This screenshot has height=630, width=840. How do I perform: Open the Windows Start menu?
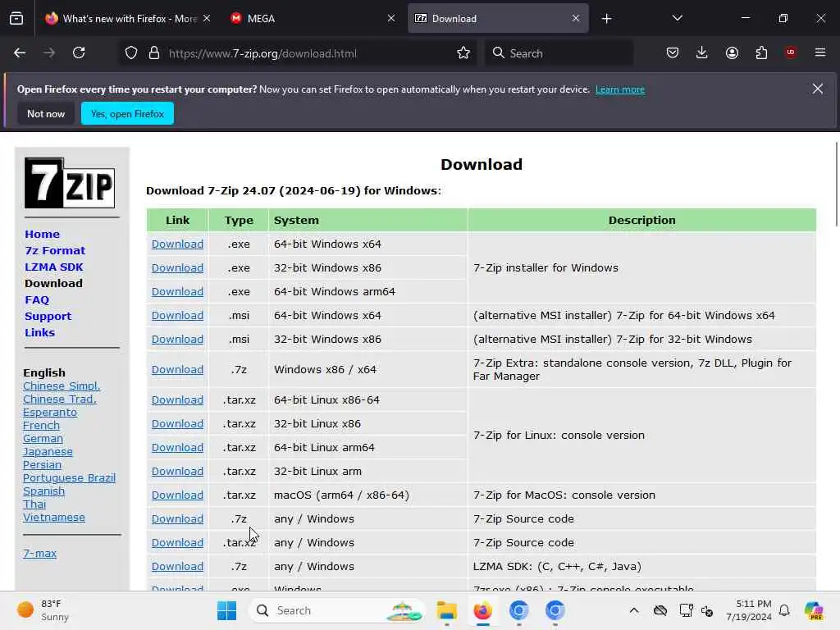point(226,610)
